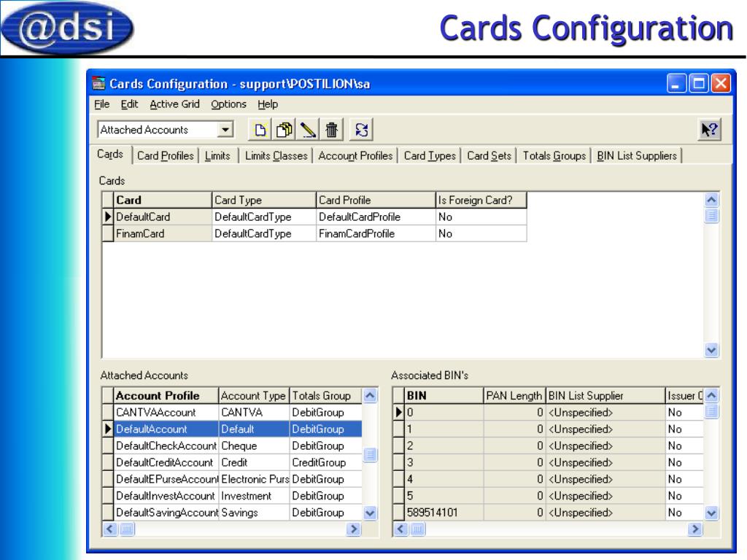
Task: Click the Is Foreign Card? column header
Action: [x=481, y=200]
